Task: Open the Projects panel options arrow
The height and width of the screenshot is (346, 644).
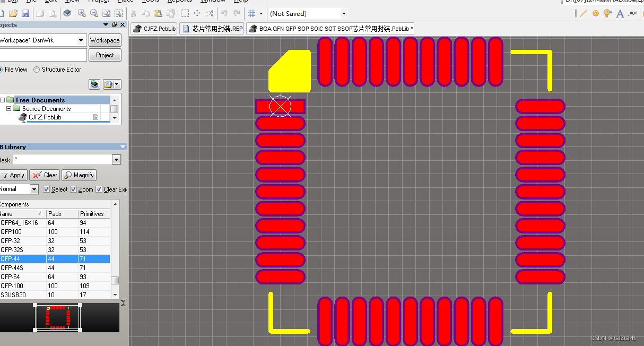Action: 106,24
